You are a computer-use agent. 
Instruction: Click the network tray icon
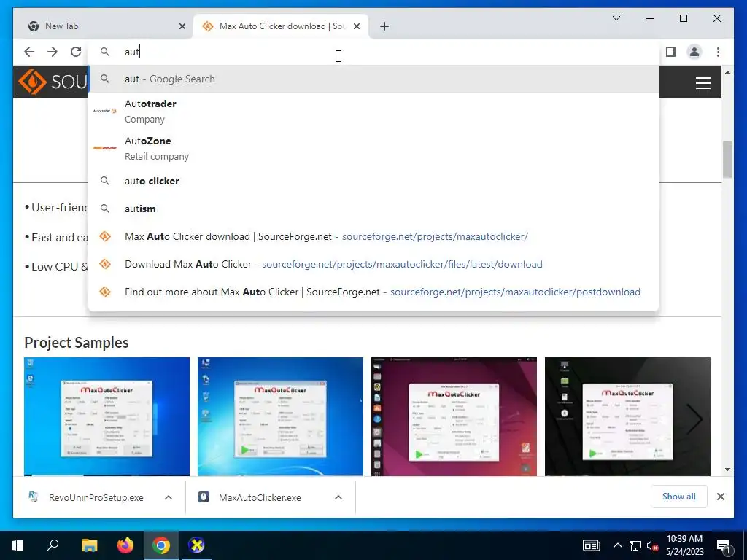click(635, 545)
